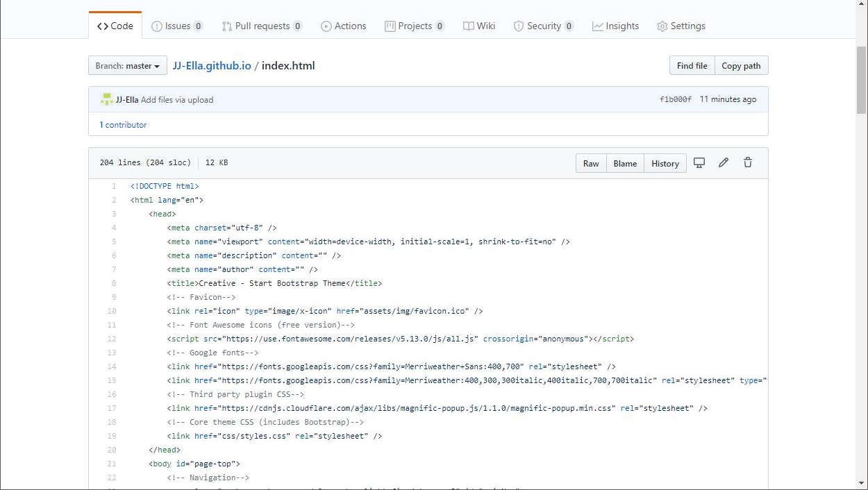Screen dimensions: 868x490
Task: Click the Pull requests count badge
Action: [297, 26]
